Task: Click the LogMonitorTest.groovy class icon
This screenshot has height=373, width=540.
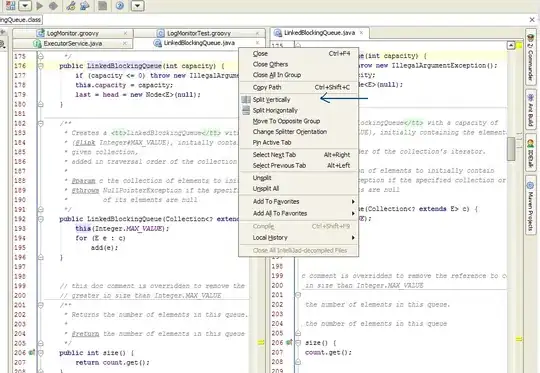Action: 160,33
